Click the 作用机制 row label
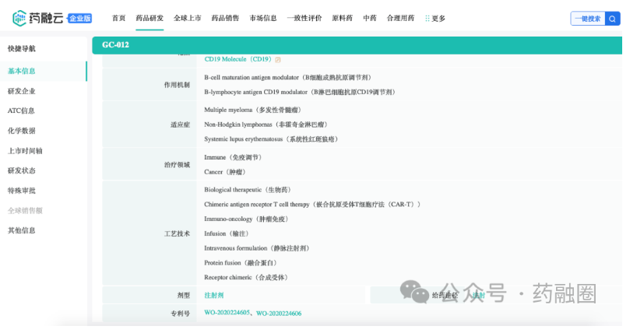Viewport: 644px width, 333px height. (177, 85)
